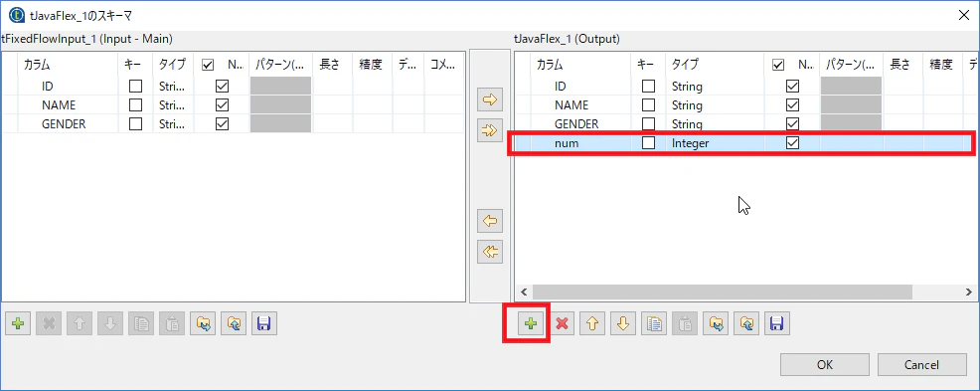Select GENDER column name in Output
The height and width of the screenshot is (391, 980).
coord(580,124)
